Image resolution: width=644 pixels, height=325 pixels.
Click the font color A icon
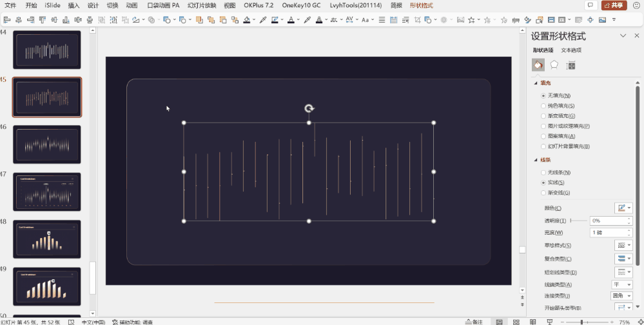coord(291,20)
